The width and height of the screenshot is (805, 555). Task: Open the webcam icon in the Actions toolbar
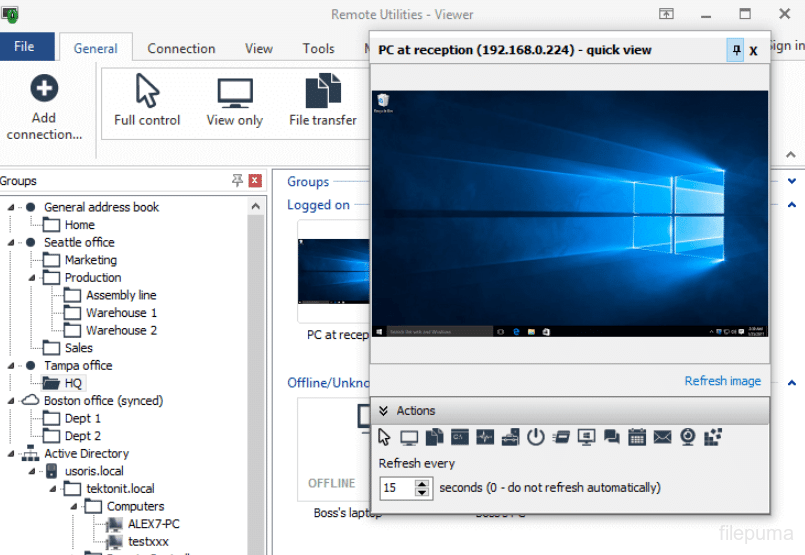pos(687,437)
